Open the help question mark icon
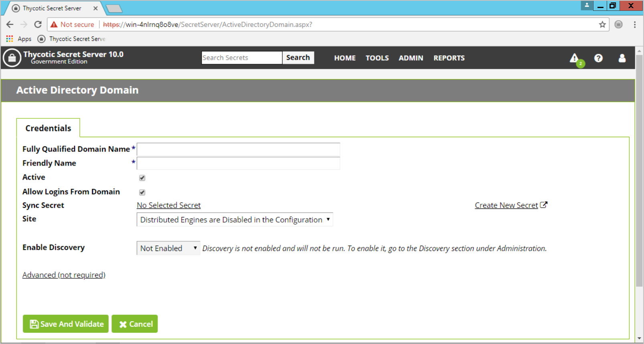The width and height of the screenshot is (644, 344). click(x=598, y=58)
